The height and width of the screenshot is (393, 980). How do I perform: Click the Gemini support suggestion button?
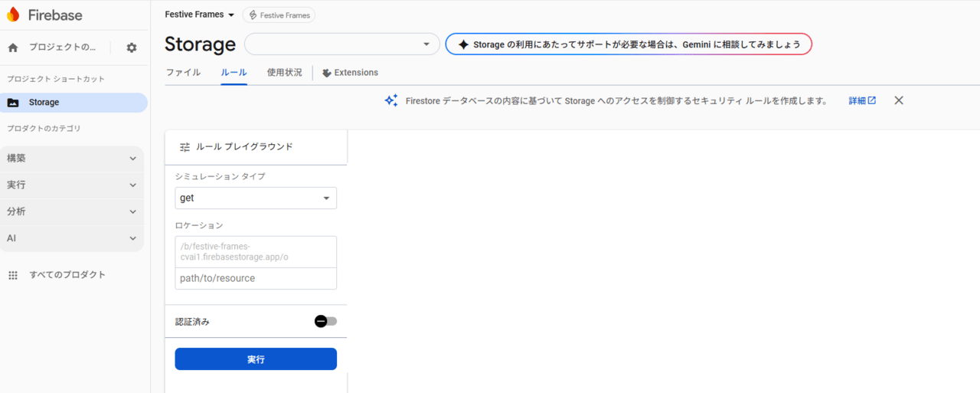pyautogui.click(x=629, y=44)
